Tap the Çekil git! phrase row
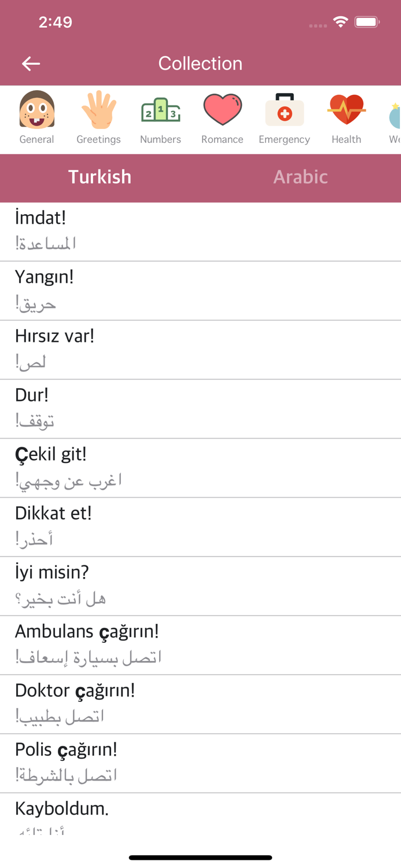 tap(200, 466)
